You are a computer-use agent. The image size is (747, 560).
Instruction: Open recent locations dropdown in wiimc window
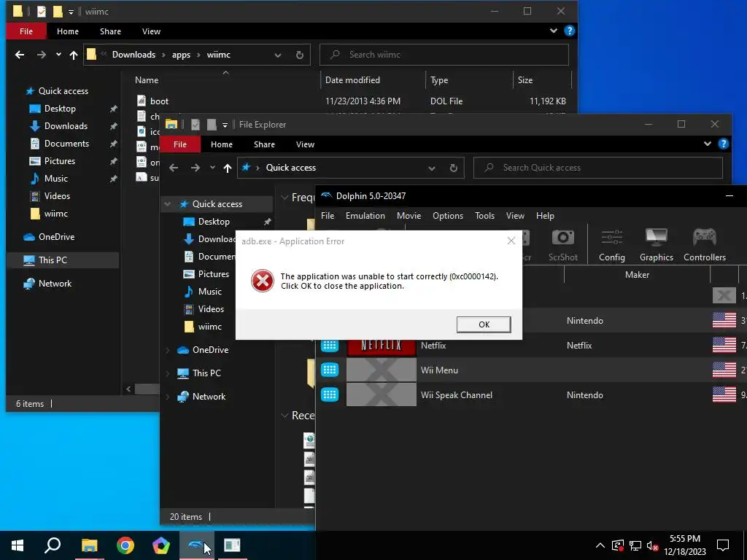pyautogui.click(x=58, y=55)
